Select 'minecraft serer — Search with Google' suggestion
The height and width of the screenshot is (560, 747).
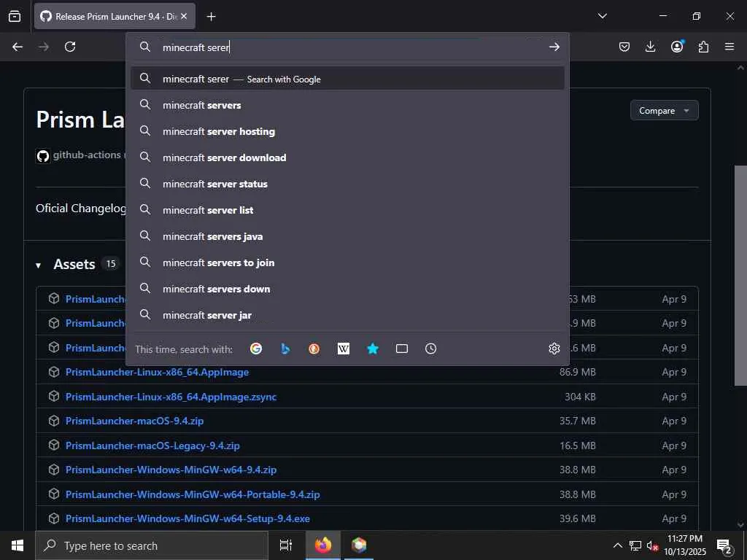(x=347, y=79)
